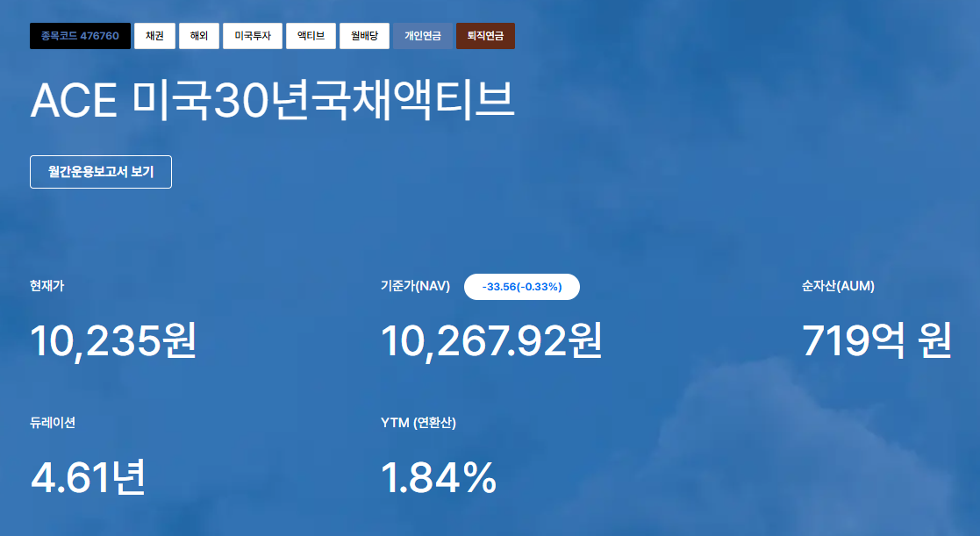Click the 1.84% YTM value
Screen dimensions: 980x536
point(438,478)
